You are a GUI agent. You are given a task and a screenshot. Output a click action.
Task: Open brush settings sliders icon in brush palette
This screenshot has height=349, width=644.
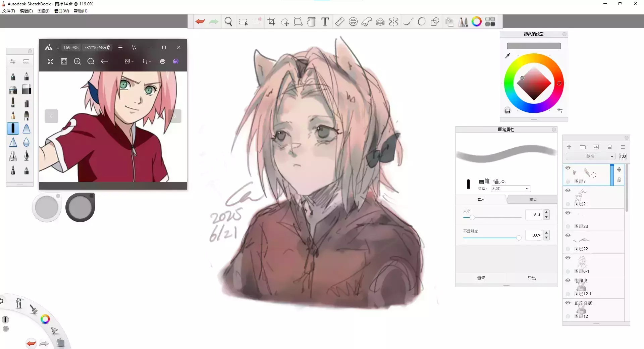pos(13,61)
